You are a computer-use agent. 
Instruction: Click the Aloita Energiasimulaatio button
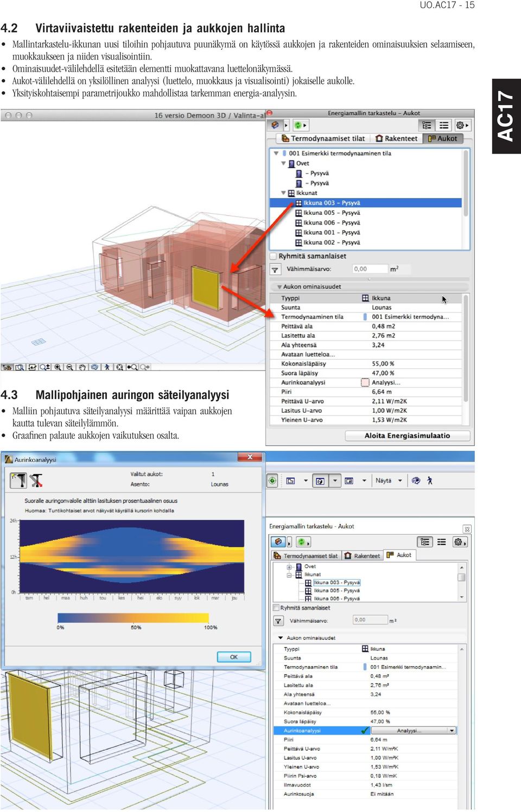[x=408, y=436]
